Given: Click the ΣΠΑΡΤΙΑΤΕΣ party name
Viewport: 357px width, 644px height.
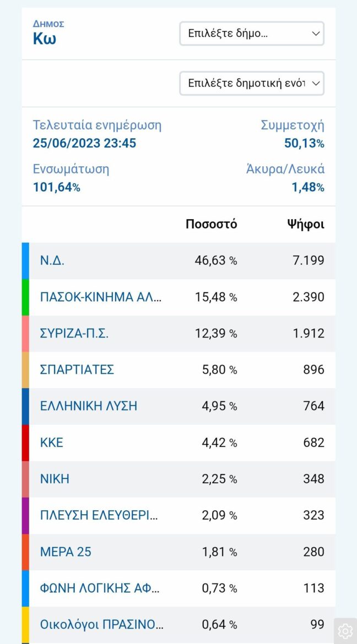Looking at the screenshot, I should [77, 370].
